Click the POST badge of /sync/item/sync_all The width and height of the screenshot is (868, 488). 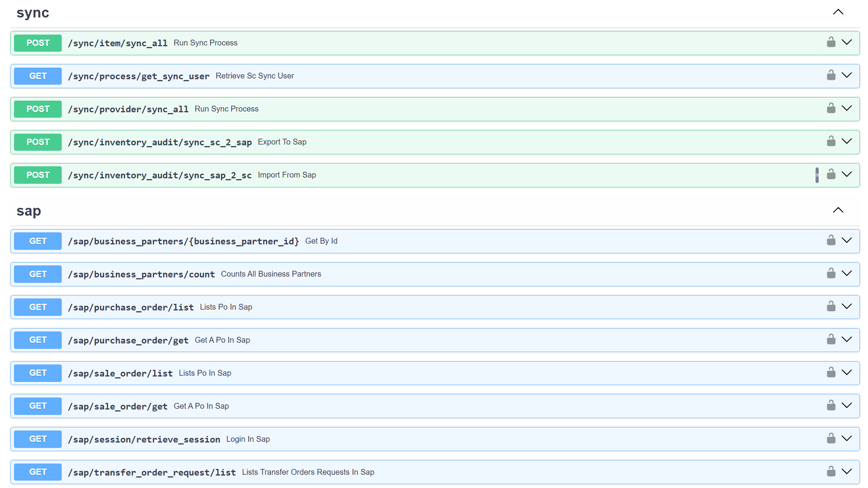pos(38,43)
